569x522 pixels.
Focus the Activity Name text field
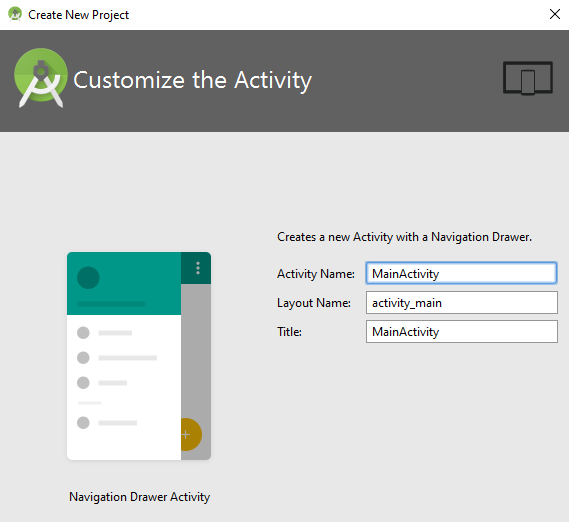coord(461,273)
